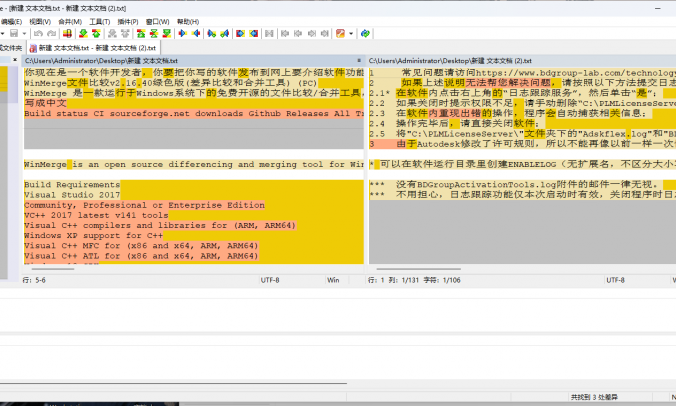Image resolution: width=676 pixels, height=406 pixels.
Task: Click left line starting 你现在是一个软件开发者
Action: pyautogui.click(x=194, y=72)
